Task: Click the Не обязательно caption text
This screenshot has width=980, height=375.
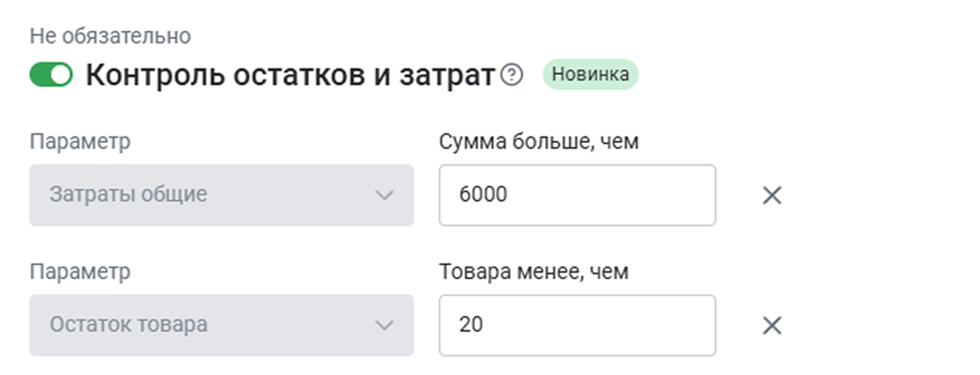Action: coord(109,36)
